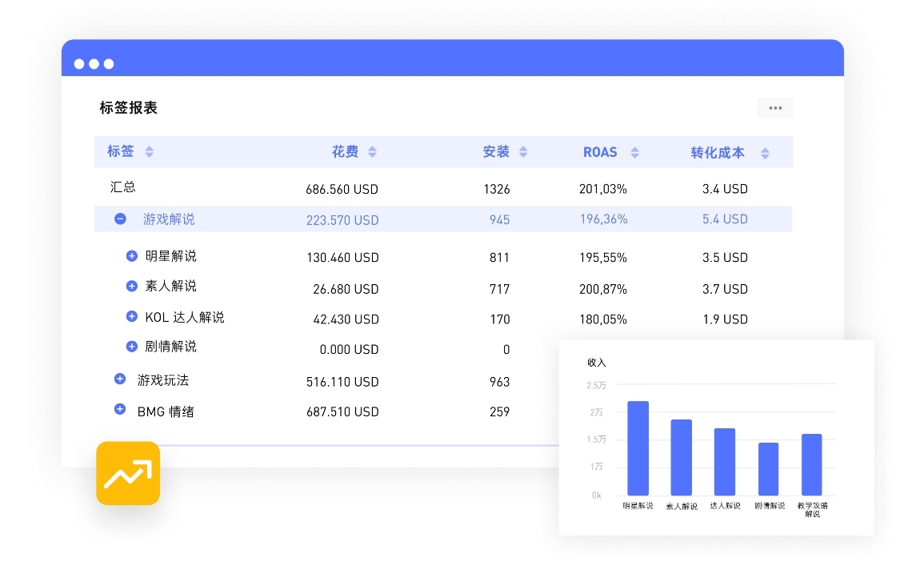The image size is (924, 582).
Task: Click the plus icon before 素人解说
Action: click(132, 286)
